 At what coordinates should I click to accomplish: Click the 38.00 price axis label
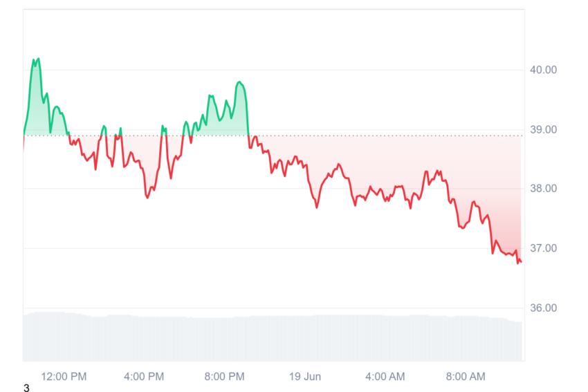[x=543, y=189]
